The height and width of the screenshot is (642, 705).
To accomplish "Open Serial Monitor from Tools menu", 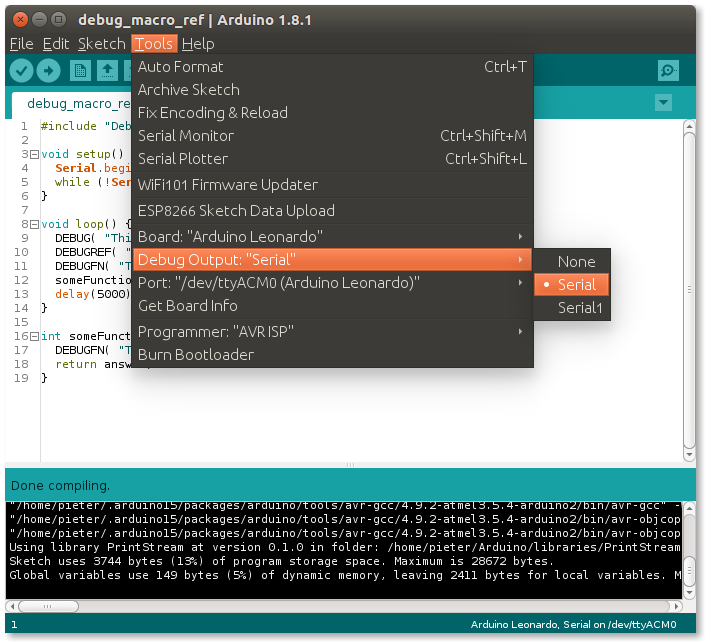I will 332,136.
